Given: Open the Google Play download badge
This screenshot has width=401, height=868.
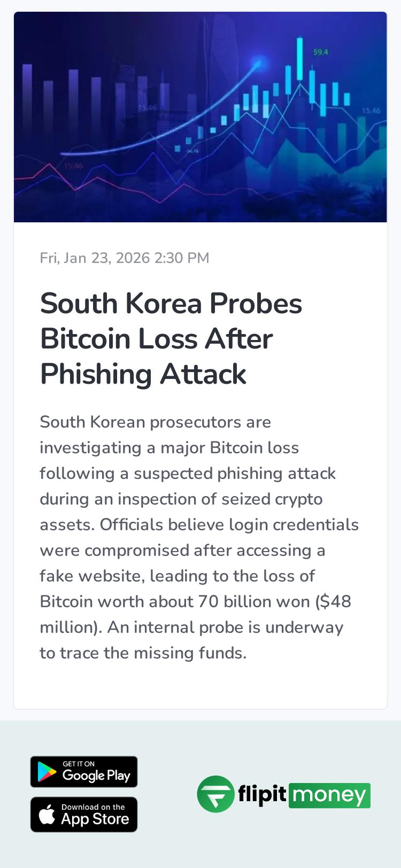Looking at the screenshot, I should click(84, 772).
